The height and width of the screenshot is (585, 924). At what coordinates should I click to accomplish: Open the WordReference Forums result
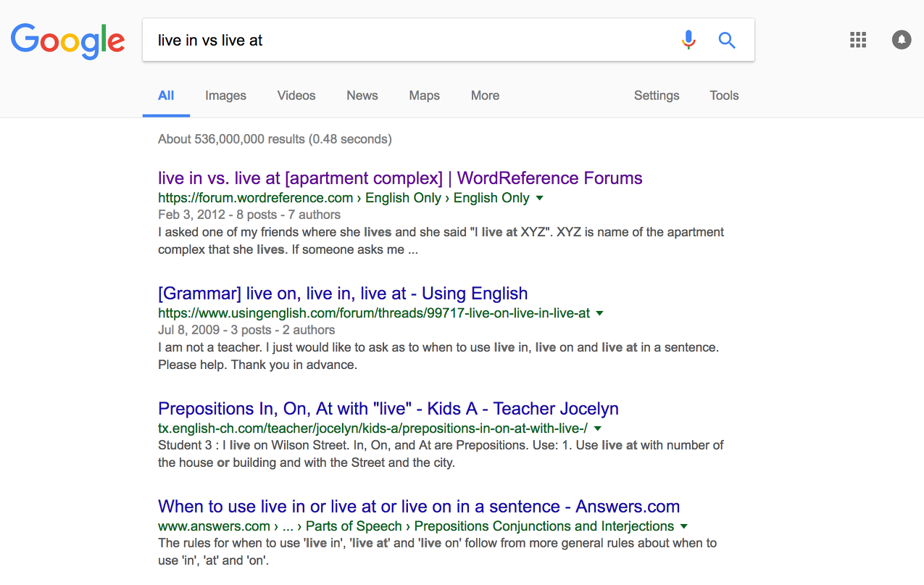click(400, 178)
